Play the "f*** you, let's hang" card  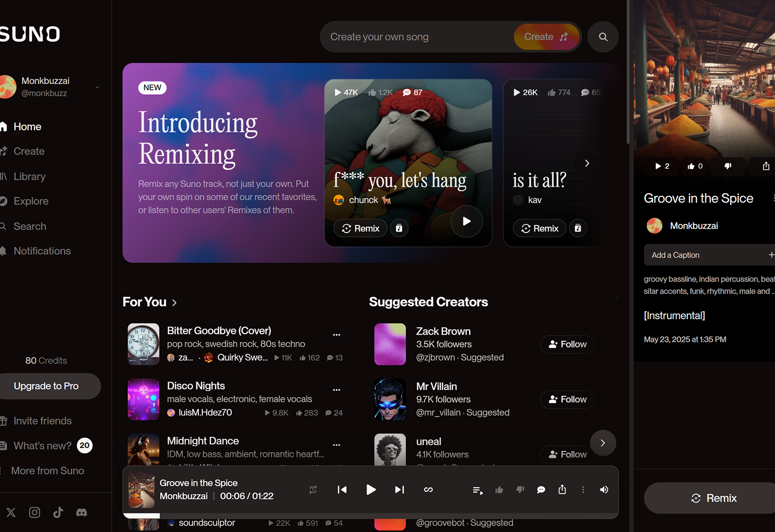pos(466,221)
